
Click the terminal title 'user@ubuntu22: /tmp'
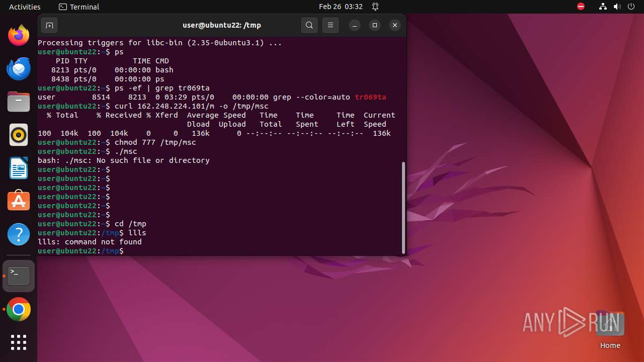click(221, 25)
